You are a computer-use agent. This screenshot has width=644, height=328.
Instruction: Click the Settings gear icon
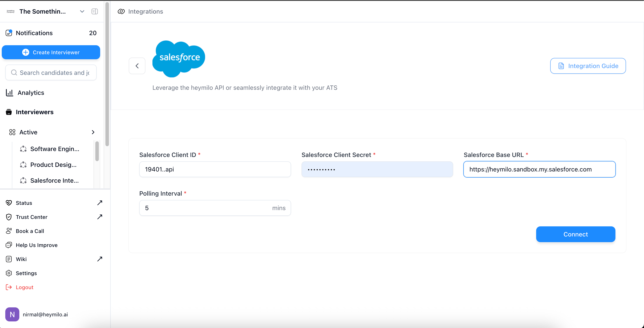(9, 273)
